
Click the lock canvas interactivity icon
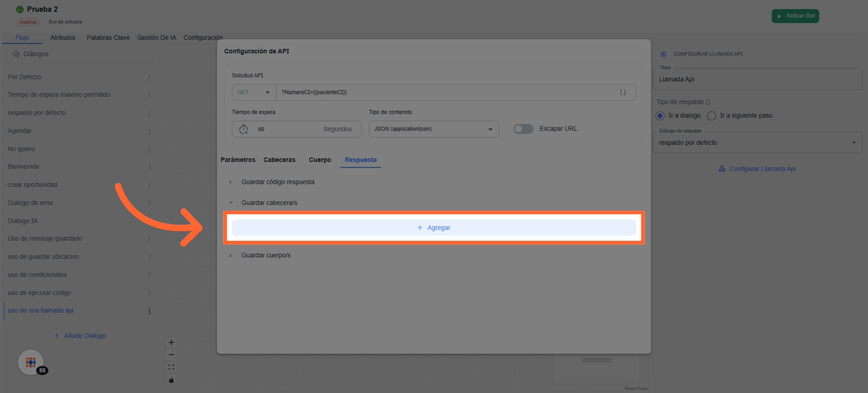[171, 380]
